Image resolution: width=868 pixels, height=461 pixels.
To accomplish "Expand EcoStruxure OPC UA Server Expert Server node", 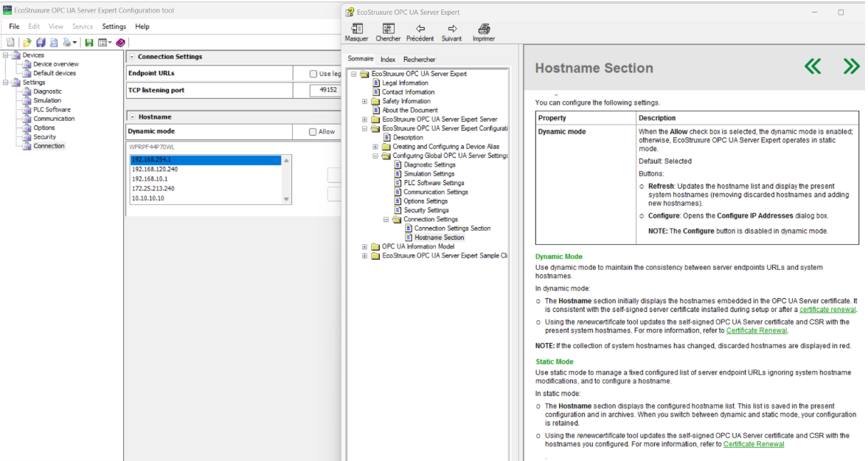I will click(x=364, y=119).
